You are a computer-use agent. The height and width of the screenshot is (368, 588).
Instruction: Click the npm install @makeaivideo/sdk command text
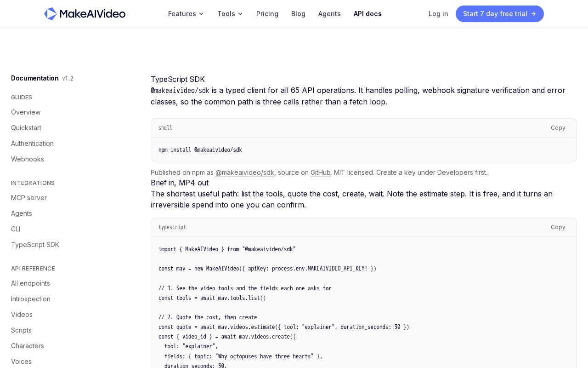[200, 150]
